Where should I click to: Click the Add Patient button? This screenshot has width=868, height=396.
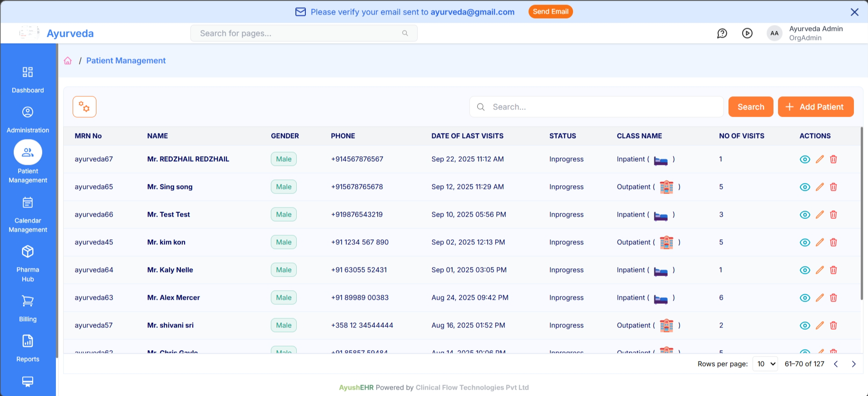[x=815, y=107]
